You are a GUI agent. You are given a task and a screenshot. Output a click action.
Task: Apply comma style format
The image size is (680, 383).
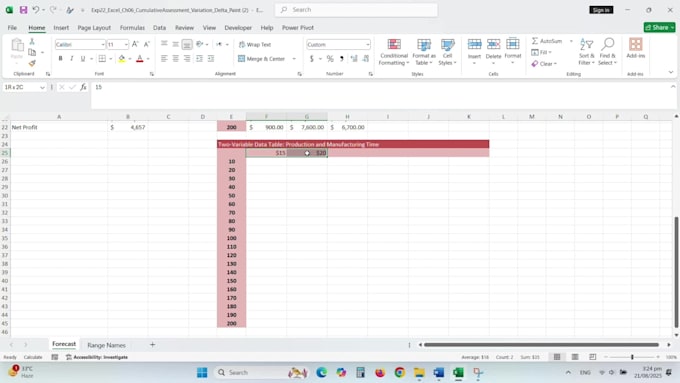point(342,59)
